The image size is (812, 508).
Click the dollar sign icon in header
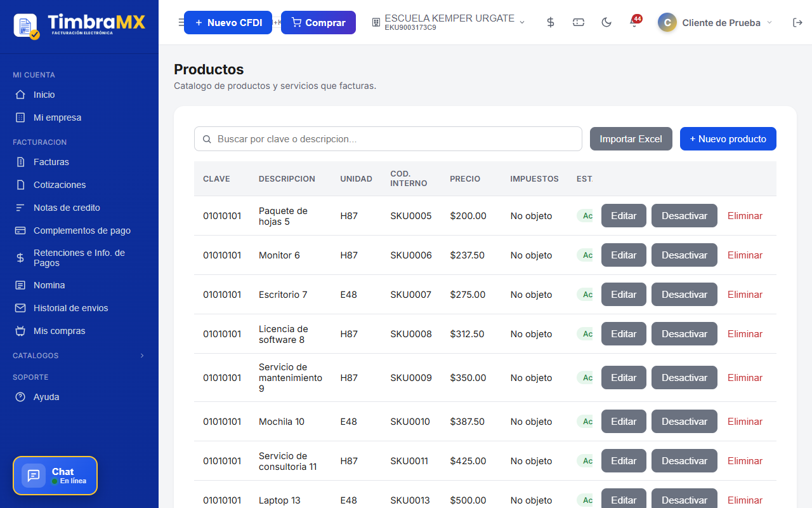click(x=551, y=22)
